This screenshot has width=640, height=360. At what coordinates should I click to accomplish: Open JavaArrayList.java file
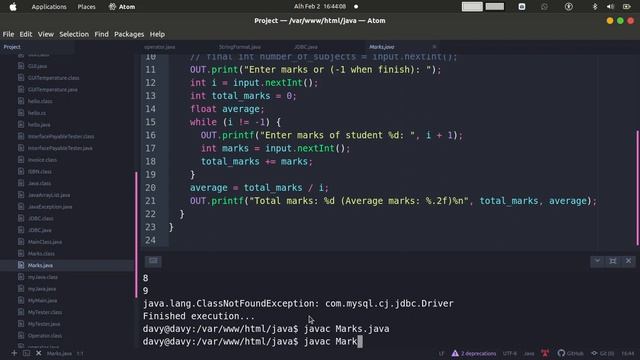tap(49, 195)
